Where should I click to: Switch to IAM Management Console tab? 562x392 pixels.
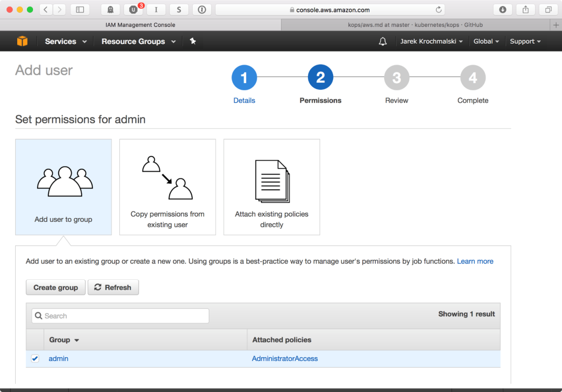(140, 25)
